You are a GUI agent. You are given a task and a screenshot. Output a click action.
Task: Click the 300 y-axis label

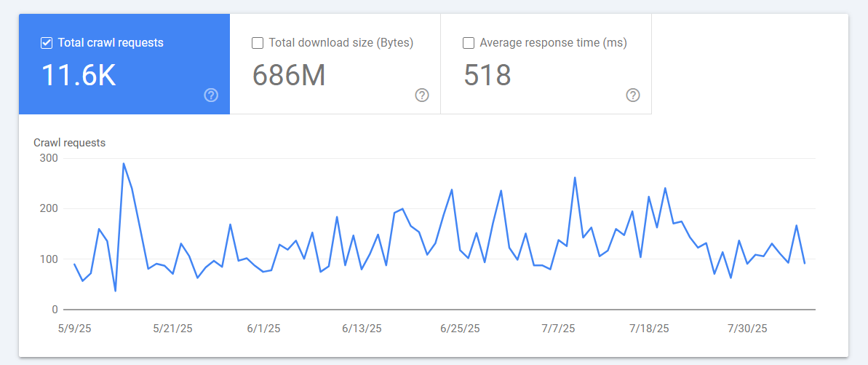coord(49,159)
